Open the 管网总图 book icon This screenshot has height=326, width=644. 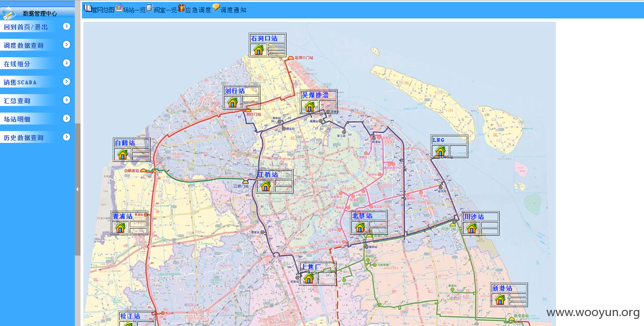(x=88, y=8)
